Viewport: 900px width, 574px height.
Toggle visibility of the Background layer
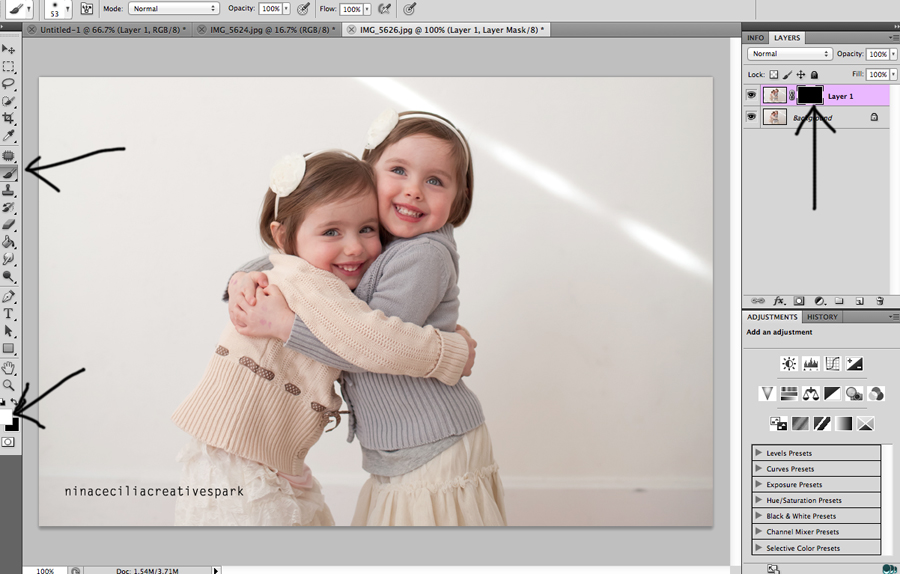coord(752,117)
